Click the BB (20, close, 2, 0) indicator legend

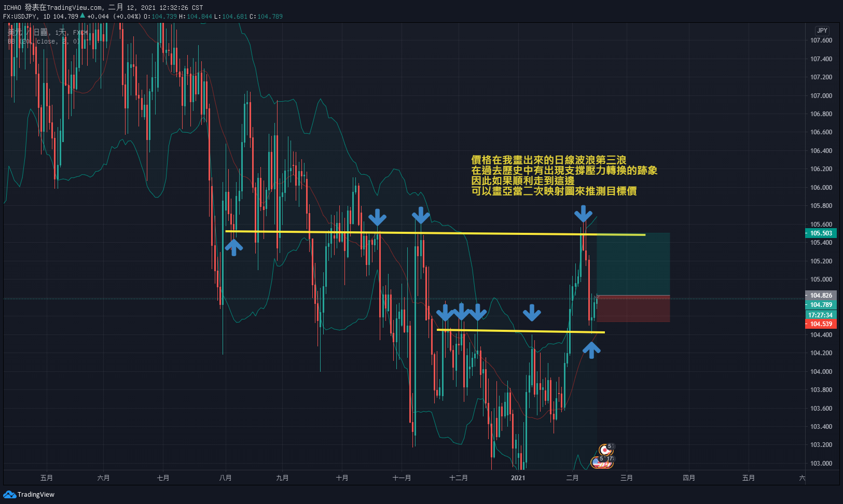pyautogui.click(x=44, y=41)
